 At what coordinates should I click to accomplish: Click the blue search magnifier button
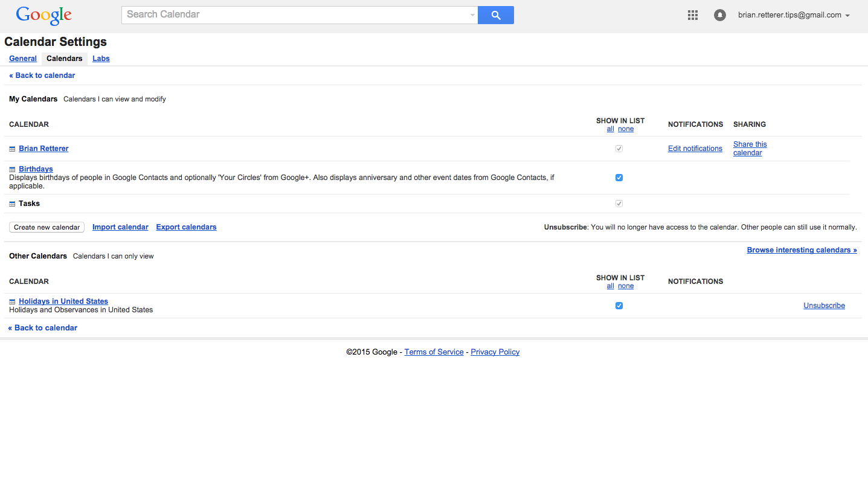496,15
